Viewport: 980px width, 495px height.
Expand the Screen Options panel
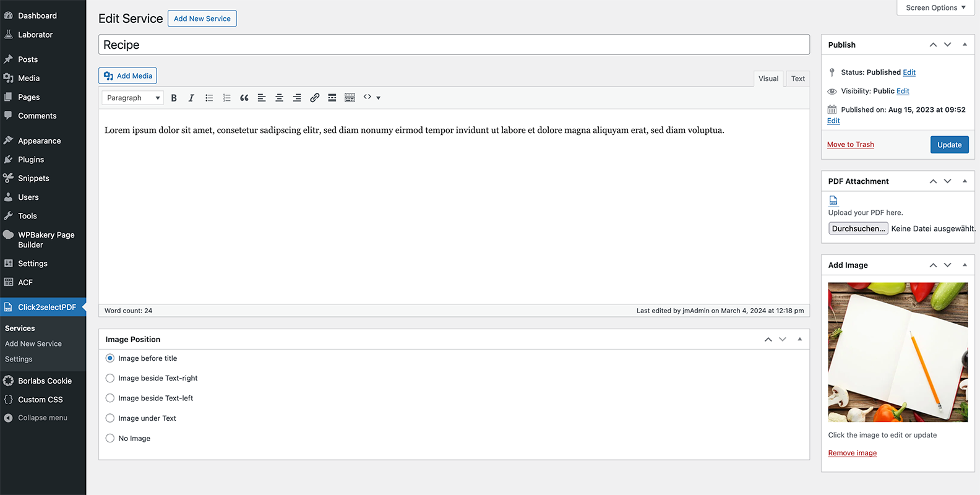click(935, 7)
